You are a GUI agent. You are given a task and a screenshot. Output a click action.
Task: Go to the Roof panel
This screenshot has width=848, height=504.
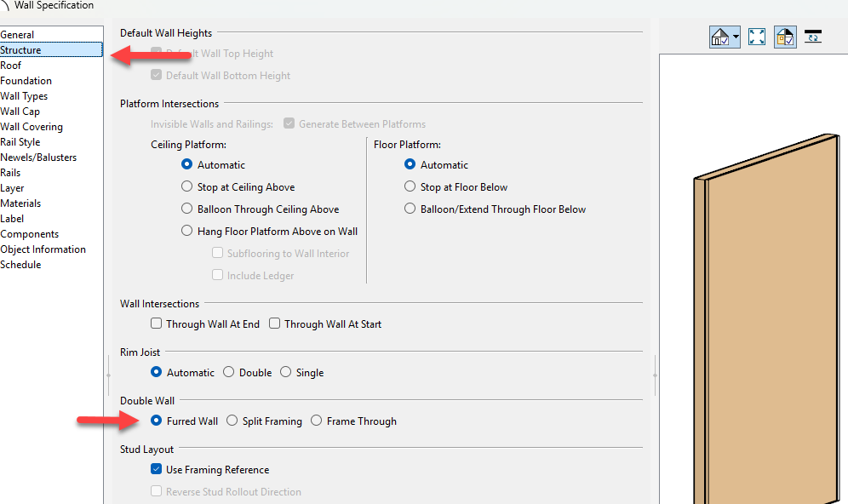pyautogui.click(x=11, y=66)
